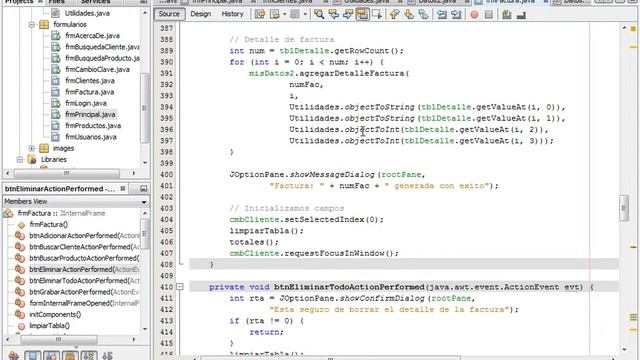
Task: Open the Members View dropdown
Action: (x=144, y=202)
